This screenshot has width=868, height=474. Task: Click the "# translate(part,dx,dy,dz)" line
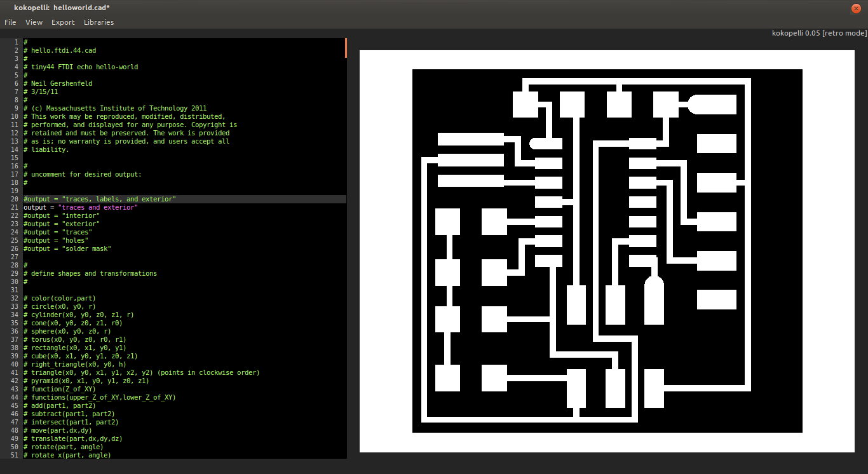point(73,438)
